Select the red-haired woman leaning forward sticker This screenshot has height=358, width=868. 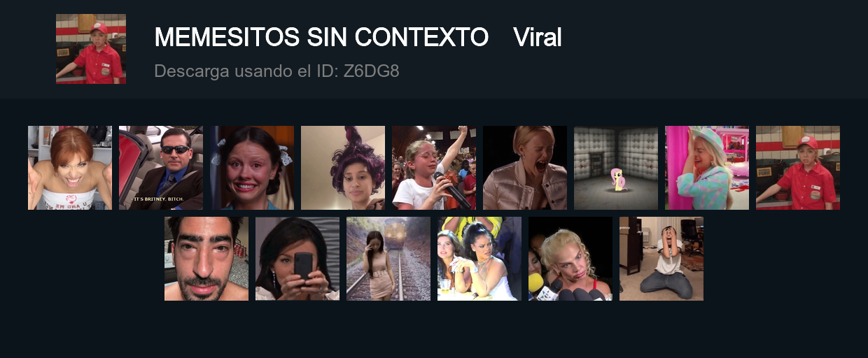(70, 168)
